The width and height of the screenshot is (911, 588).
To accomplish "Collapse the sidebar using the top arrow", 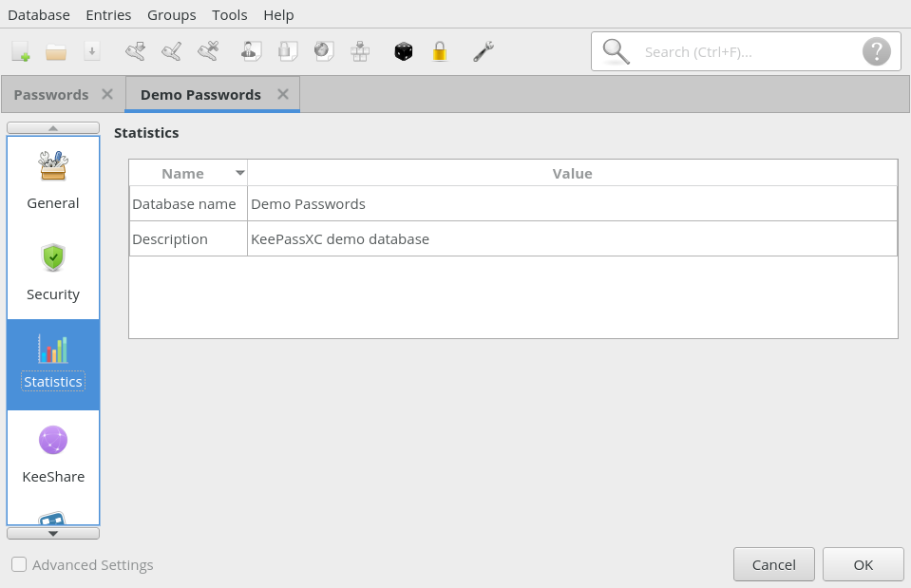I will (52, 127).
